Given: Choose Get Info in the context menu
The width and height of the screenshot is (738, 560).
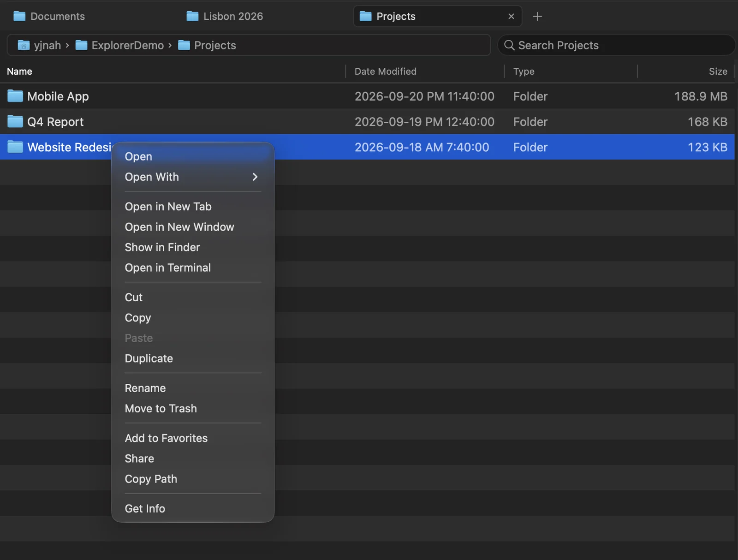Looking at the screenshot, I should (193, 509).
